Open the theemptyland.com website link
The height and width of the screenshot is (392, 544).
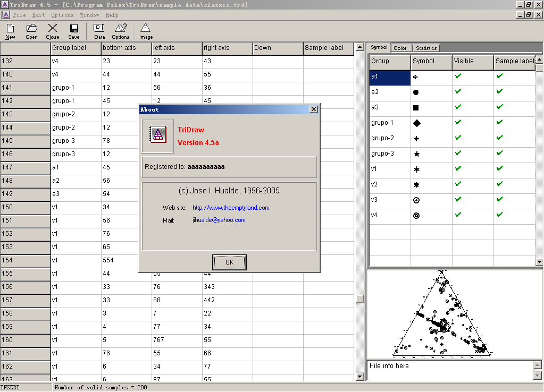pos(231,208)
